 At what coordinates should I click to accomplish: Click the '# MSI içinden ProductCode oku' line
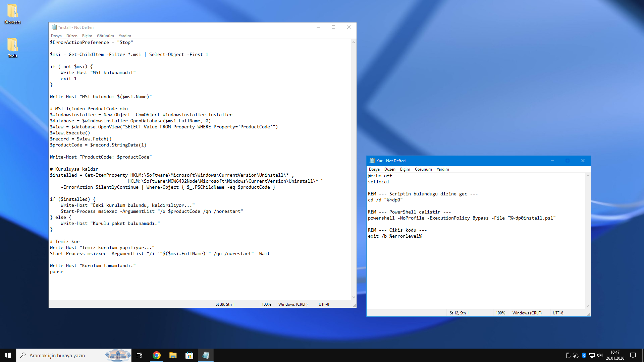point(89,109)
